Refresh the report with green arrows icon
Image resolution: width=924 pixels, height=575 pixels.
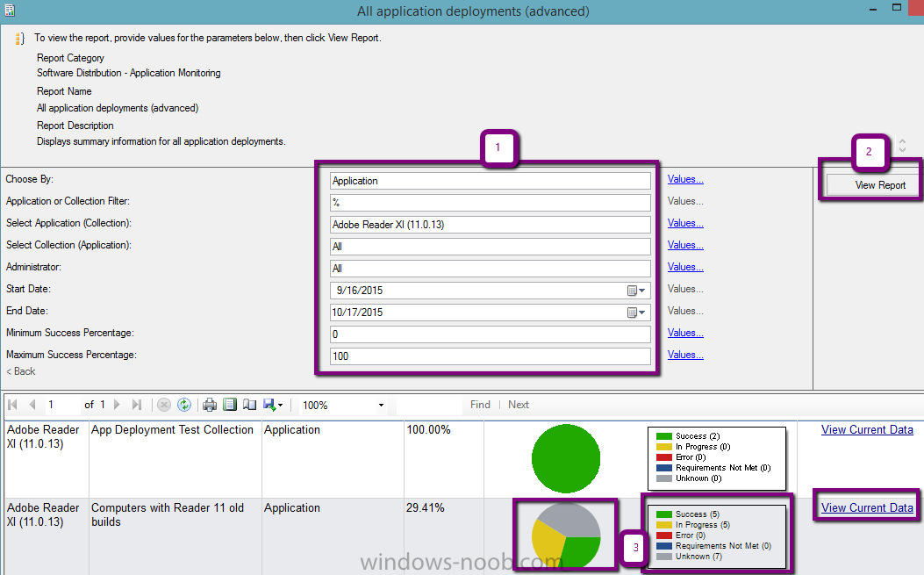pos(184,405)
